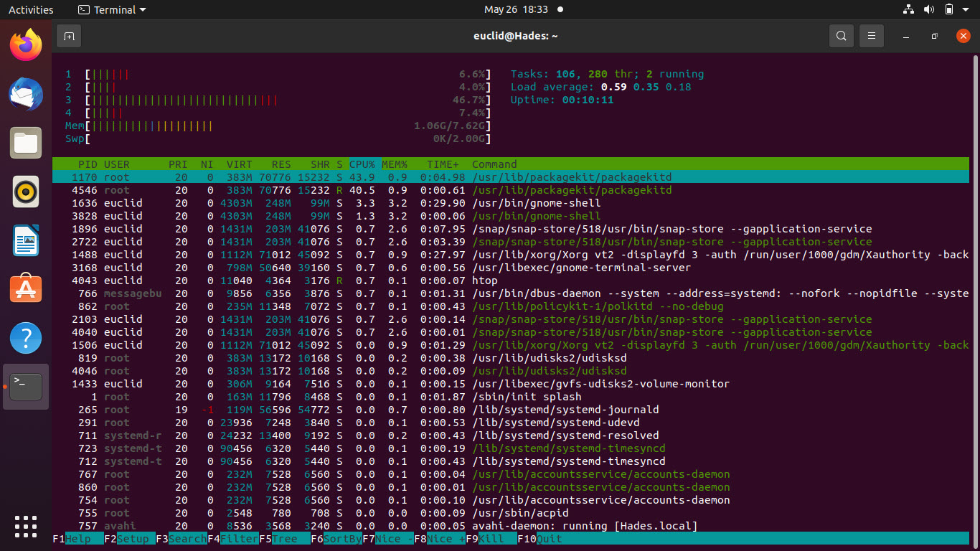980x551 pixels.
Task: Show Applications grid button
Action: pyautogui.click(x=26, y=526)
